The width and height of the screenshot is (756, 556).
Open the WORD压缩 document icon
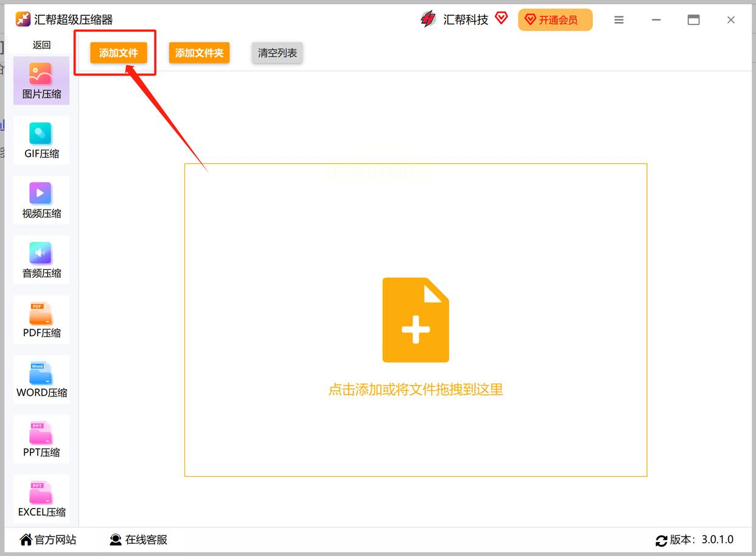pos(41,373)
